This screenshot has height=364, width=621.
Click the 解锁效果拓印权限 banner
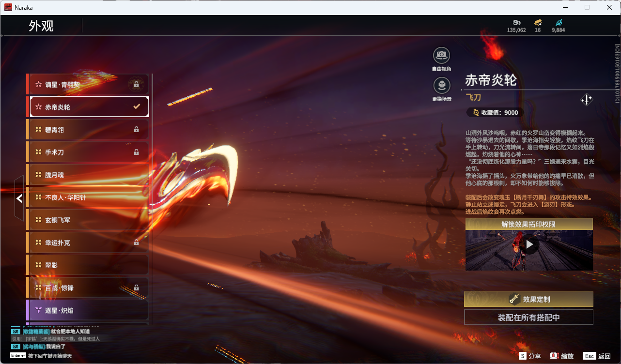pos(528,224)
